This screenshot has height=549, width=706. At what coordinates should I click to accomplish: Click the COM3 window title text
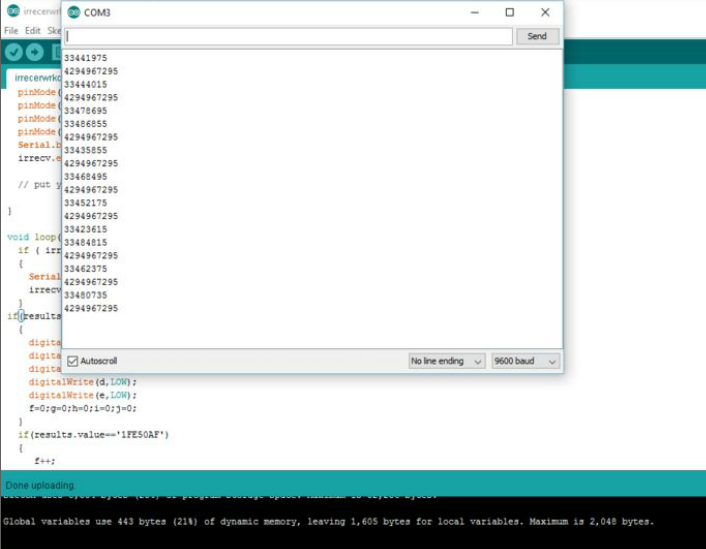(x=97, y=13)
